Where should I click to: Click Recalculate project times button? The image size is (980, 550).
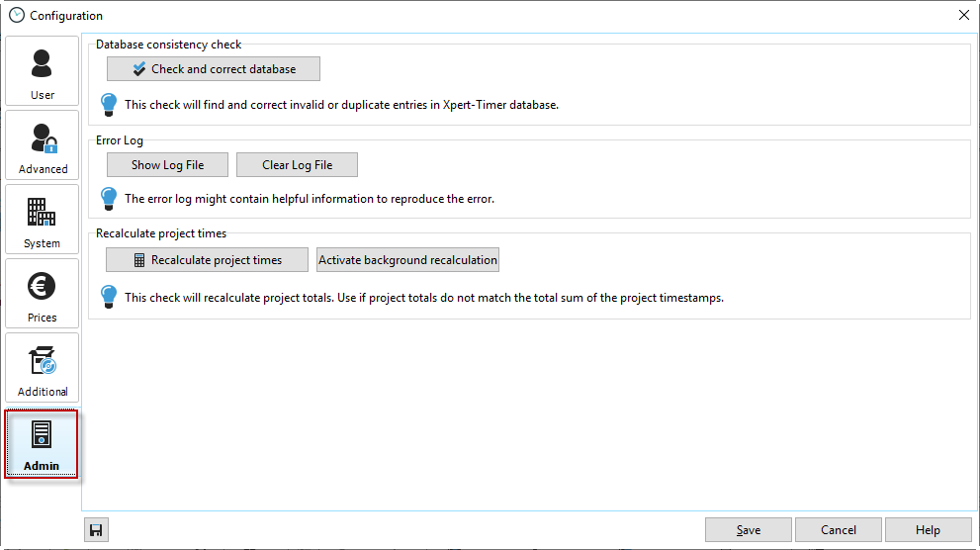[x=207, y=260]
